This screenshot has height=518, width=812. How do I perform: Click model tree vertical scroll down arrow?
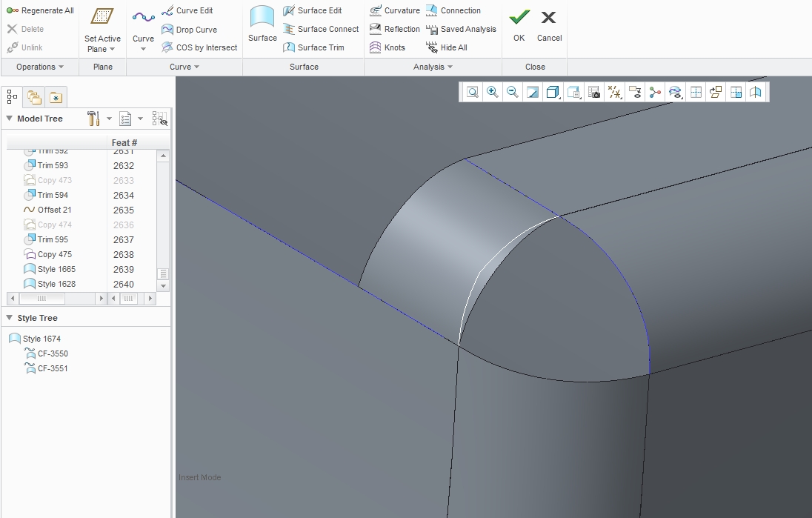(x=163, y=285)
